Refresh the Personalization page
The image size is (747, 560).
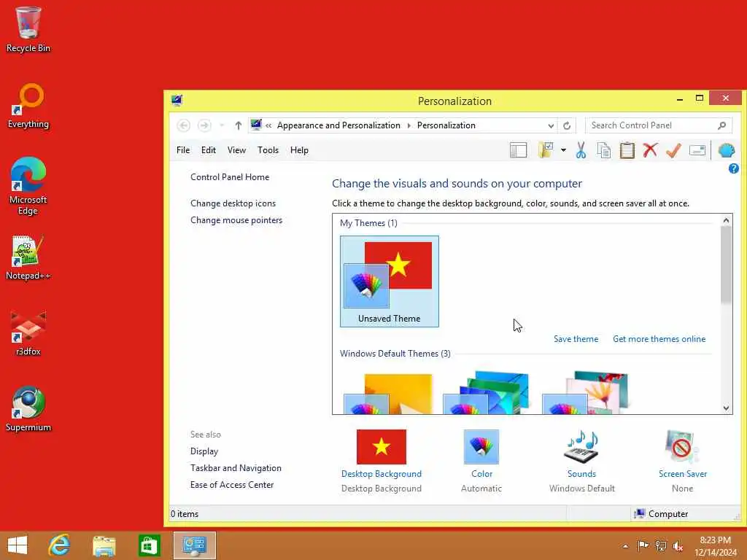point(566,125)
